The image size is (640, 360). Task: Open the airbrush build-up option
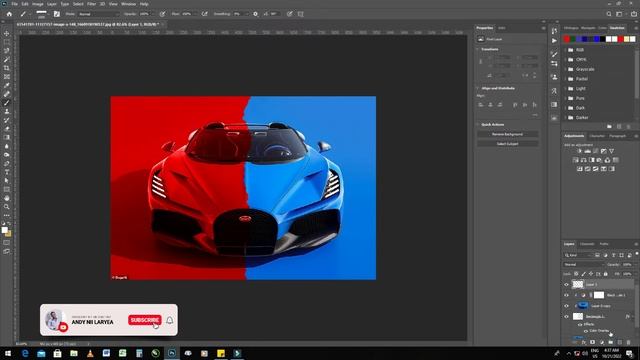tap(204, 14)
